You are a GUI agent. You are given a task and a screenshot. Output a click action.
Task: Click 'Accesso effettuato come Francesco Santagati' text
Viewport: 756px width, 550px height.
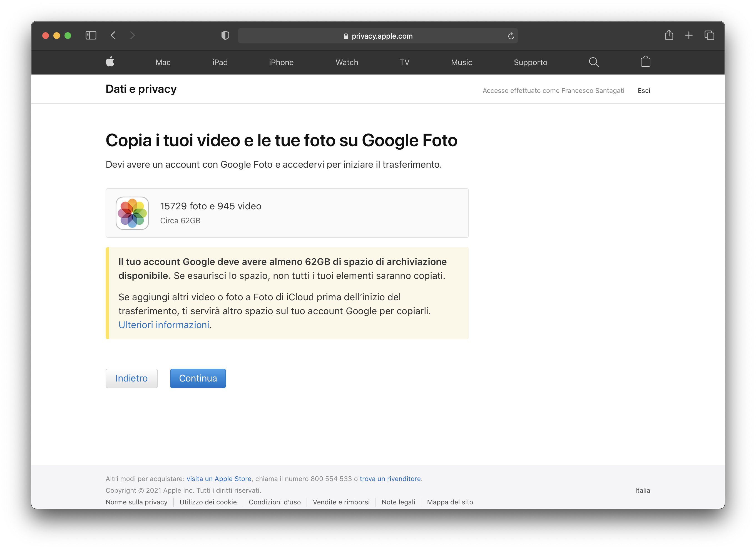(553, 91)
